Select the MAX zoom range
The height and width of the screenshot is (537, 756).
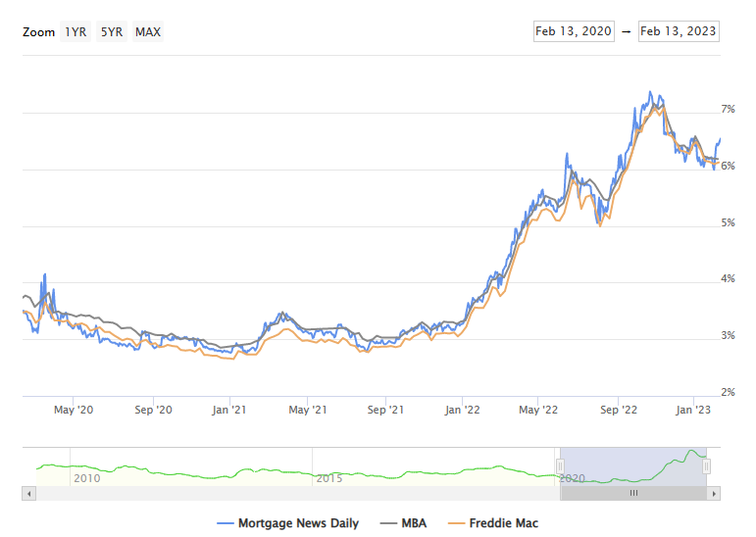(x=148, y=31)
